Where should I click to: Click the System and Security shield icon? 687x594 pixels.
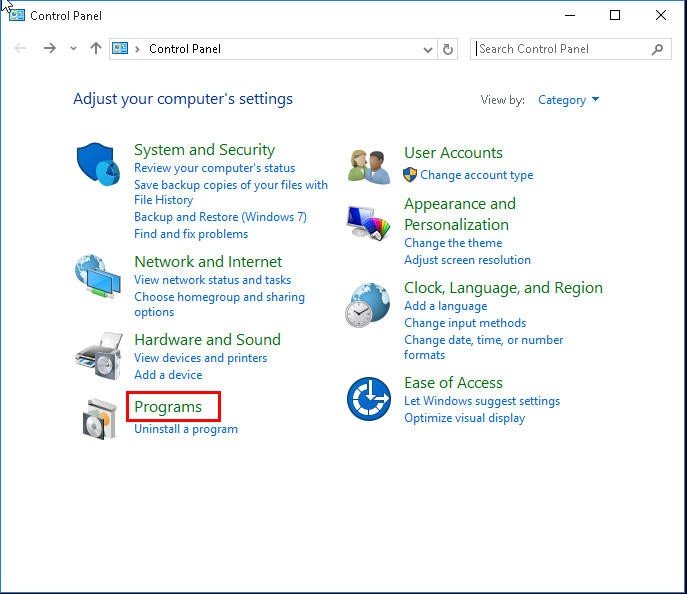point(97,163)
